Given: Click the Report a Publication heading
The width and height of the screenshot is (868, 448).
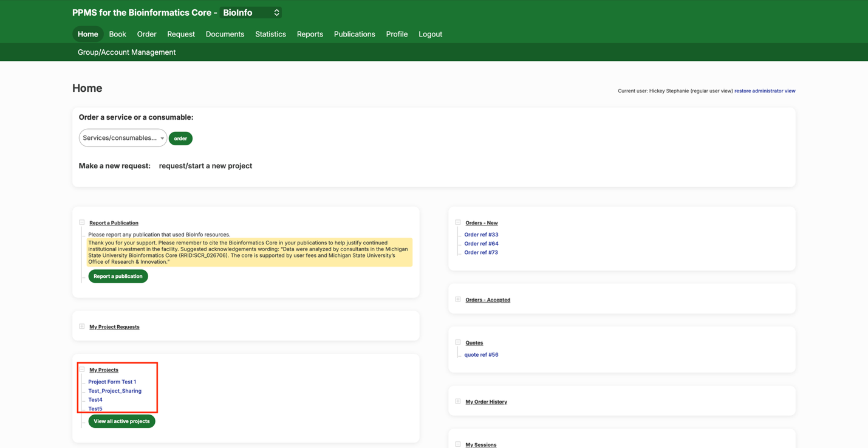Looking at the screenshot, I should coord(114,223).
